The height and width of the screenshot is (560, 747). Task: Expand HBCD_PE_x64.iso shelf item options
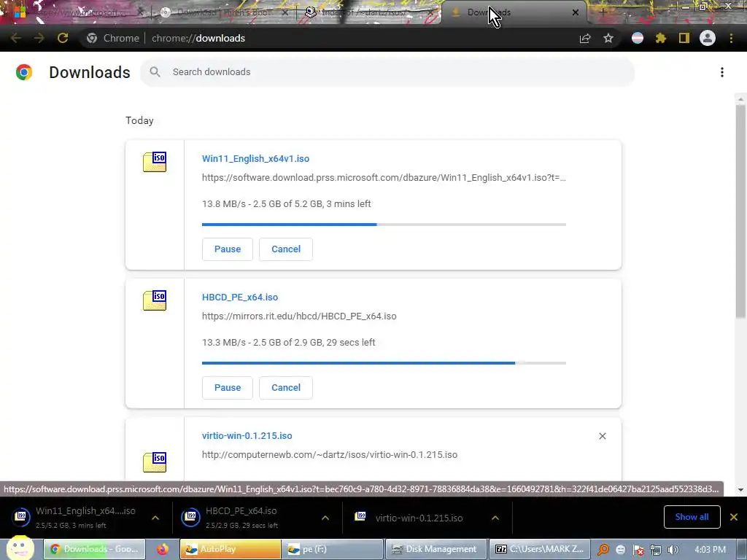(325, 518)
